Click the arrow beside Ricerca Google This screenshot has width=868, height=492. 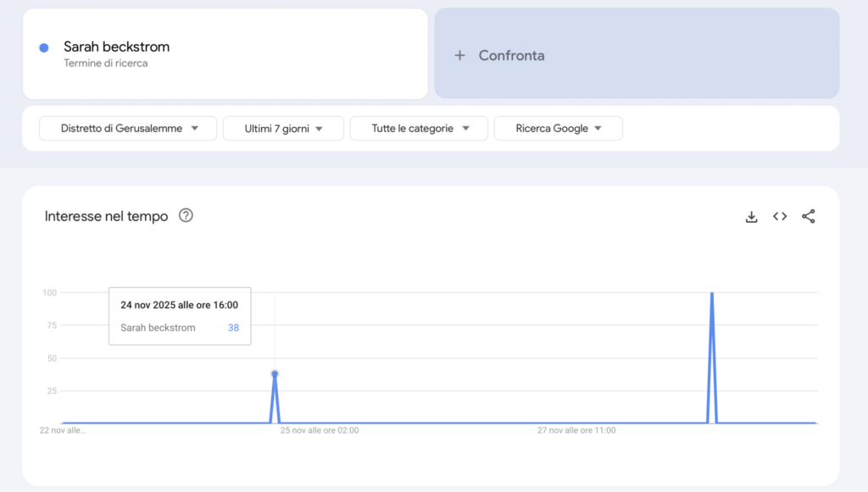598,129
